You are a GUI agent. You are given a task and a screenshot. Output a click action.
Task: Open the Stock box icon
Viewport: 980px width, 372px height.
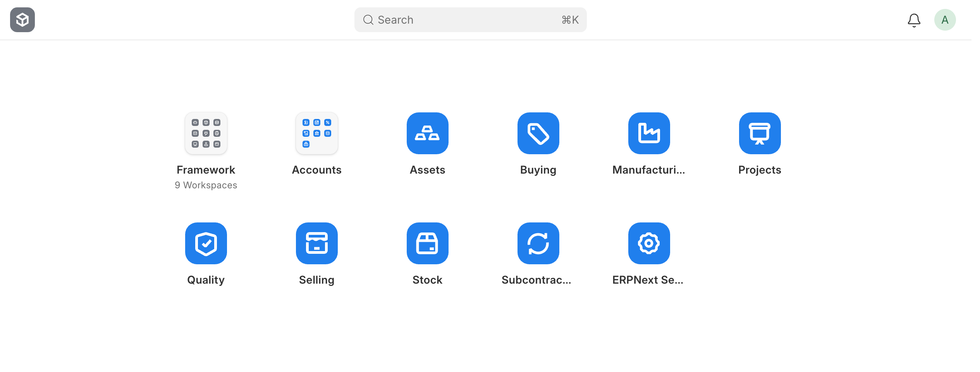pyautogui.click(x=427, y=243)
